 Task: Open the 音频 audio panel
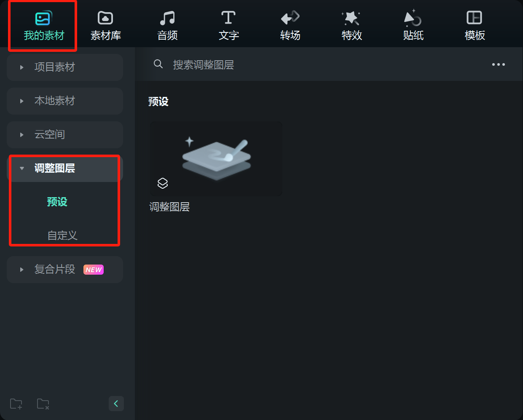(x=167, y=24)
